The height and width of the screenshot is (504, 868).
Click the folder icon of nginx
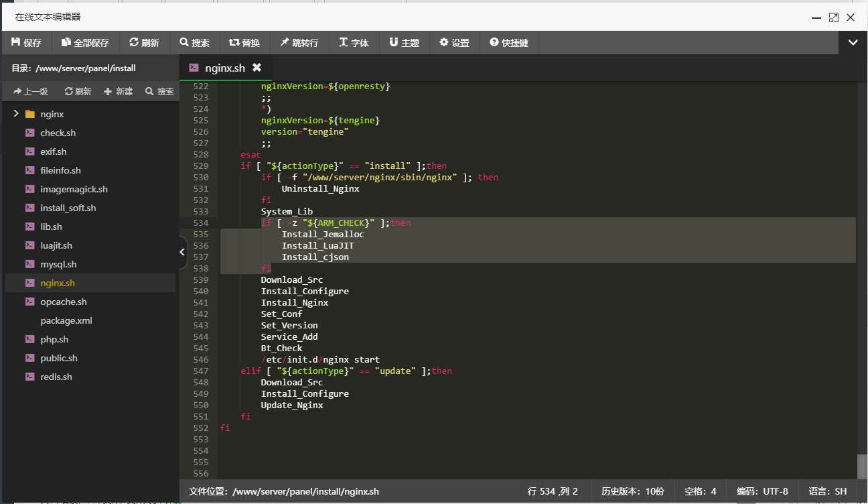point(29,114)
